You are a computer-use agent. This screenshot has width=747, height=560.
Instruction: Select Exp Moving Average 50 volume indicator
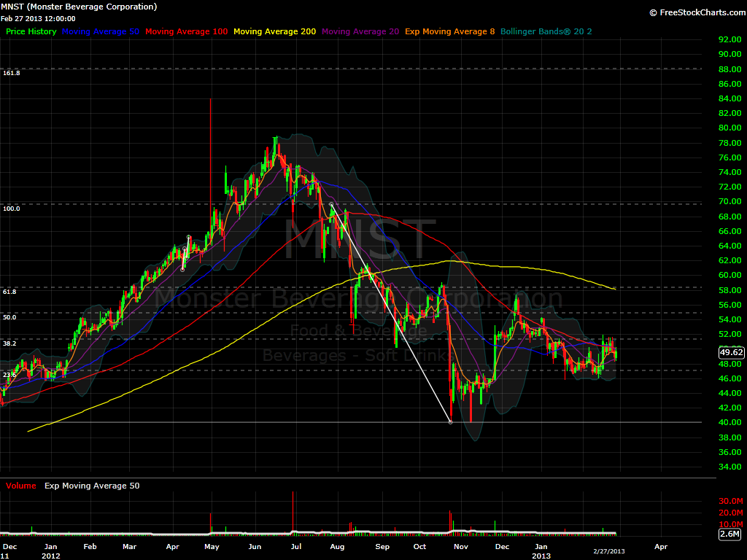click(92, 486)
